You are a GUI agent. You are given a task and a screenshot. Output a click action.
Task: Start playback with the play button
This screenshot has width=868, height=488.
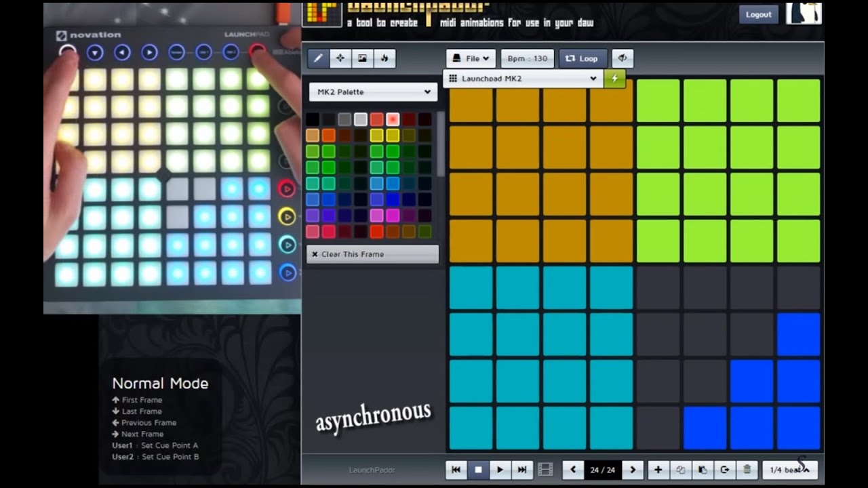pyautogui.click(x=500, y=470)
